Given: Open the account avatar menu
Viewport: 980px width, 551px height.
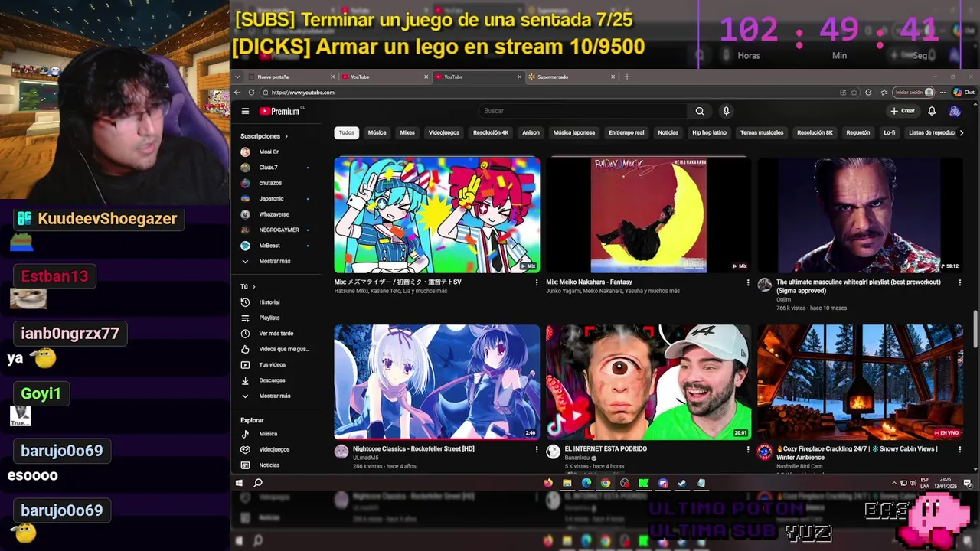Looking at the screenshot, I should tap(954, 111).
